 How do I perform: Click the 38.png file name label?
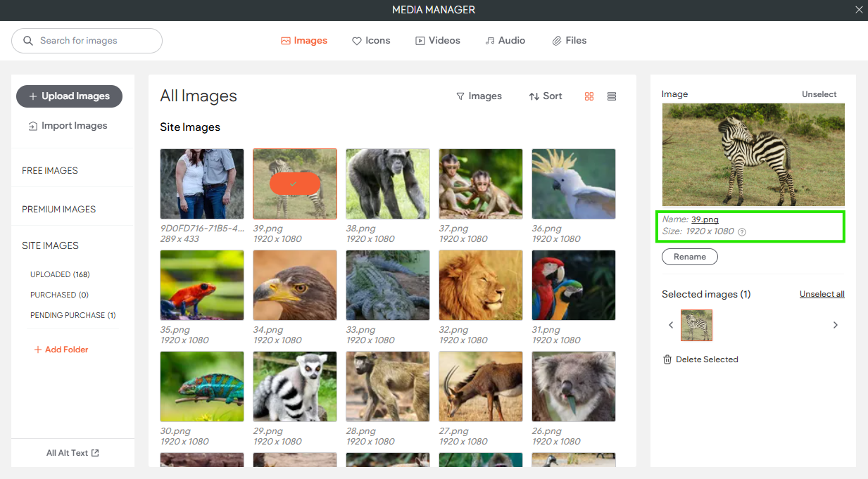point(361,229)
